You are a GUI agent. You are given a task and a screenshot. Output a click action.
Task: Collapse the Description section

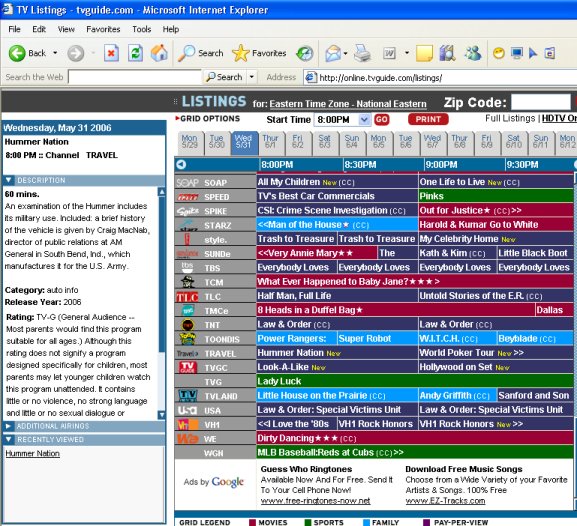(x=9, y=180)
